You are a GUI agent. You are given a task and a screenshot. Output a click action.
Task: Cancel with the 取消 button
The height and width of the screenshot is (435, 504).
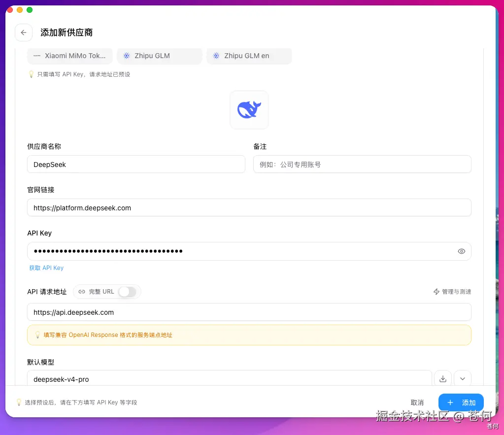pos(417,402)
